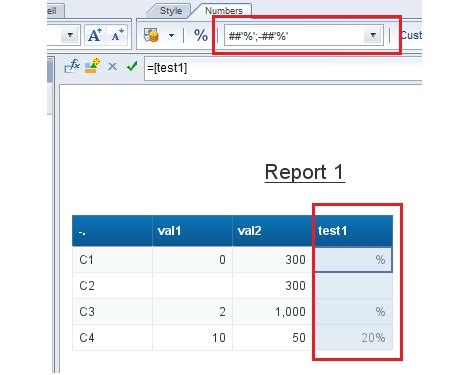Image resolution: width=470 pixels, height=375 pixels.
Task: Expand the custom number format combo box arrow
Action: click(x=373, y=35)
